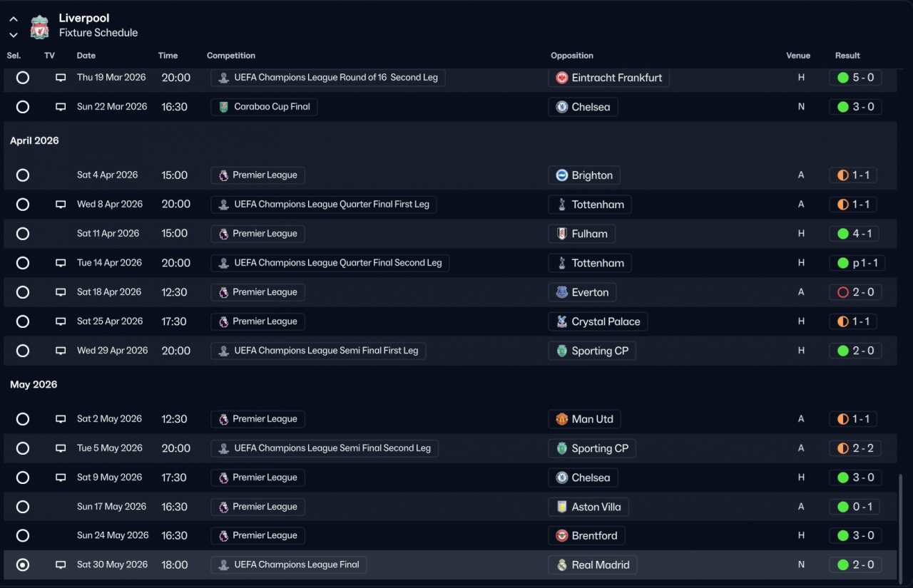
Task: Select the radio button for the Brighton fixture
Action: coord(23,175)
